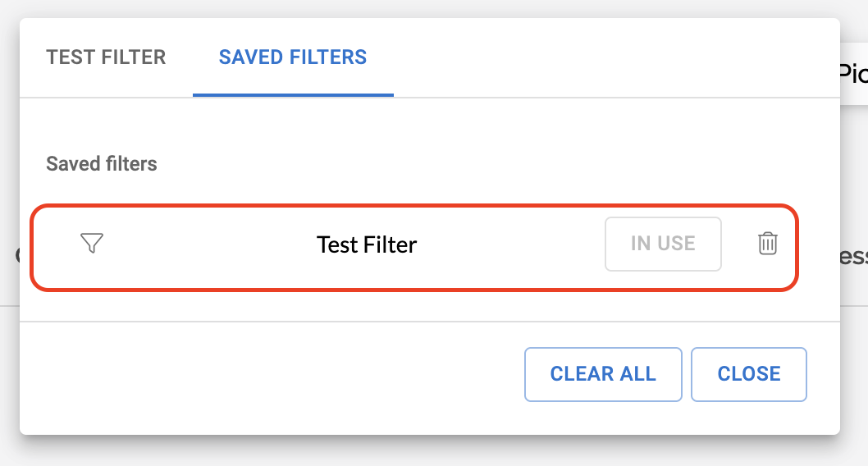Viewport: 868px width, 466px height.
Task: Click the greyed-out IN USE status button
Action: [x=663, y=244]
